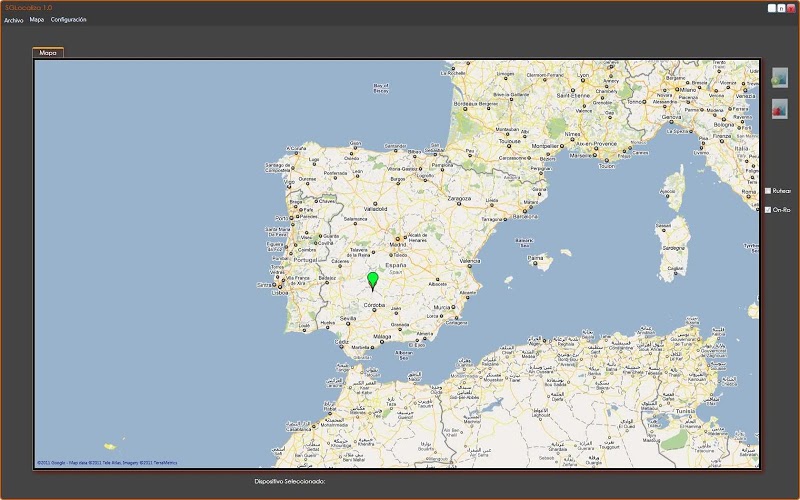Click the España country label
The image size is (800, 500).
pyautogui.click(x=396, y=265)
